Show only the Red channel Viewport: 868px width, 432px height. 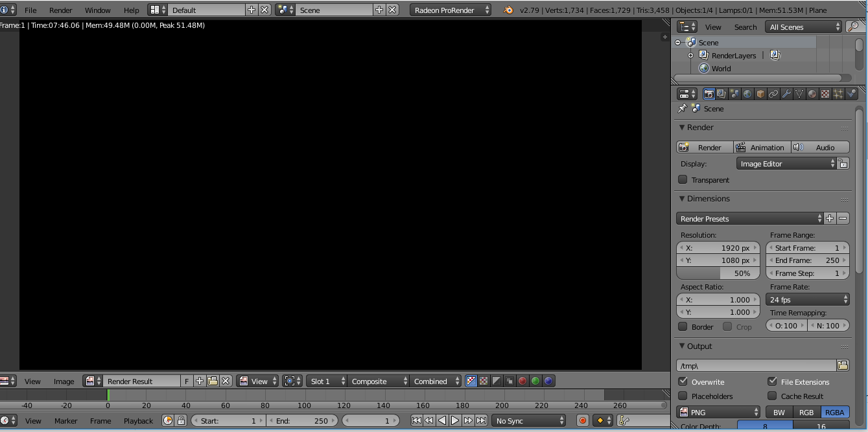tap(522, 381)
